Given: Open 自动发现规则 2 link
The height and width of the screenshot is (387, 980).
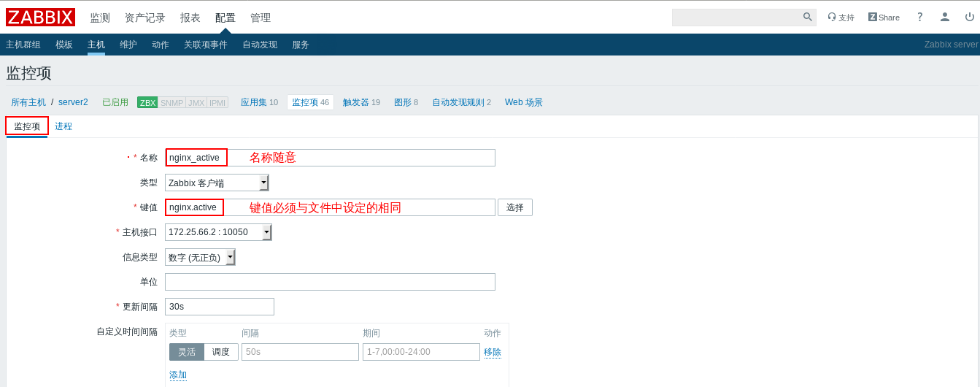Looking at the screenshot, I should click(461, 102).
